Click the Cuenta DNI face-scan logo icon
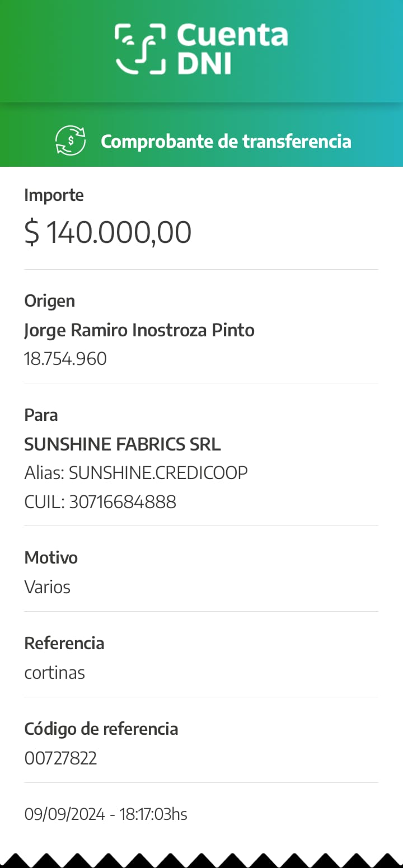Screen dimensions: 403x868 140,49
